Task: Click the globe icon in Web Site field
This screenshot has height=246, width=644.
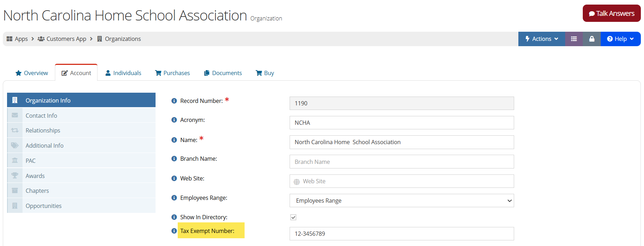Action: pyautogui.click(x=297, y=182)
